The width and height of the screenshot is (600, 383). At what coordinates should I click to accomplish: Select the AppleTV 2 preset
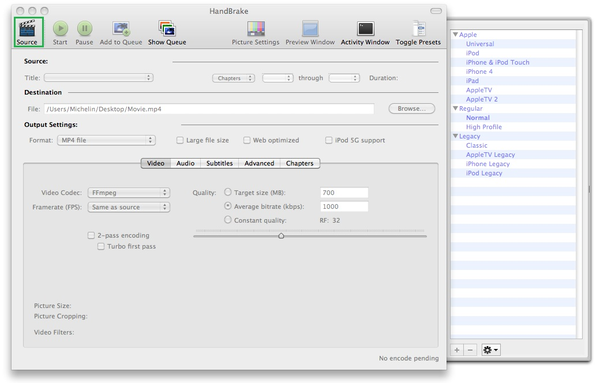pos(482,99)
